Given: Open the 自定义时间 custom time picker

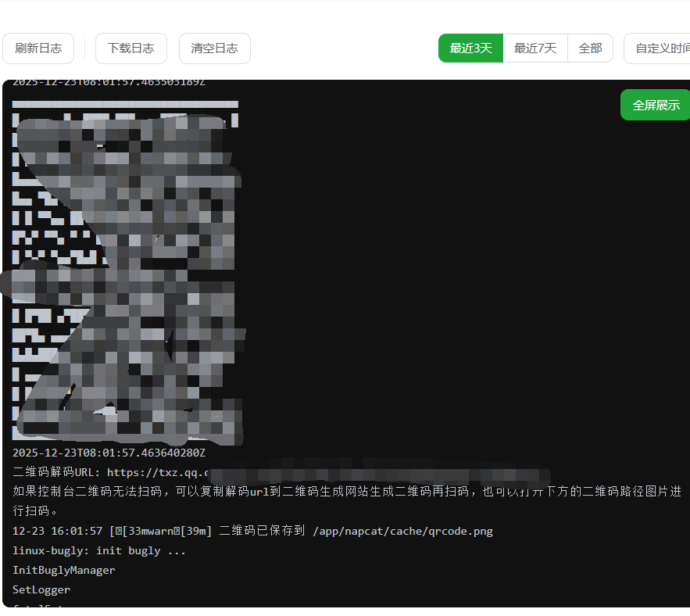Looking at the screenshot, I should click(660, 48).
